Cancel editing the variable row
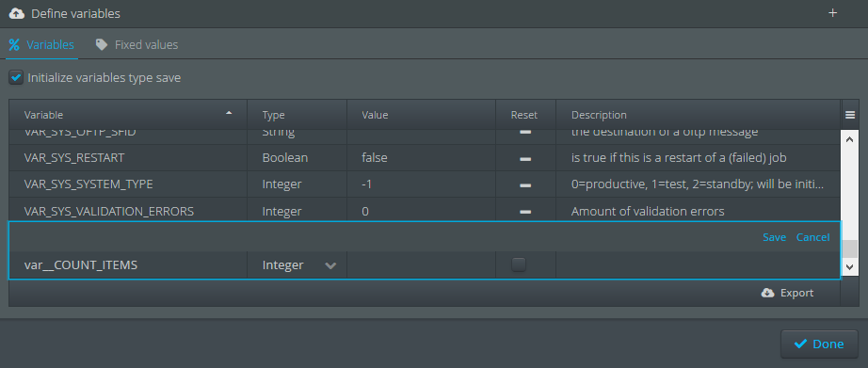 pyautogui.click(x=812, y=237)
